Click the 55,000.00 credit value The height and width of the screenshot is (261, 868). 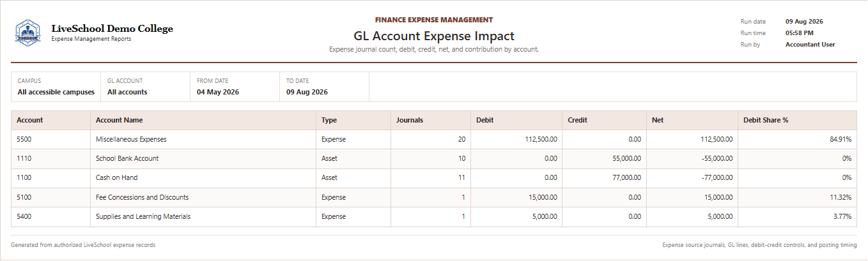[x=627, y=158]
